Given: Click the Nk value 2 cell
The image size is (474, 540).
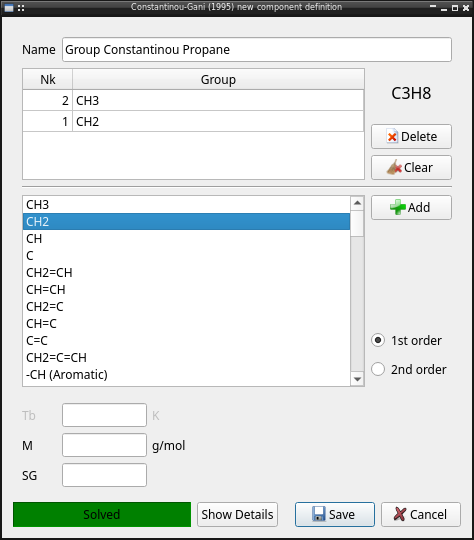Looking at the screenshot, I should pos(48,101).
